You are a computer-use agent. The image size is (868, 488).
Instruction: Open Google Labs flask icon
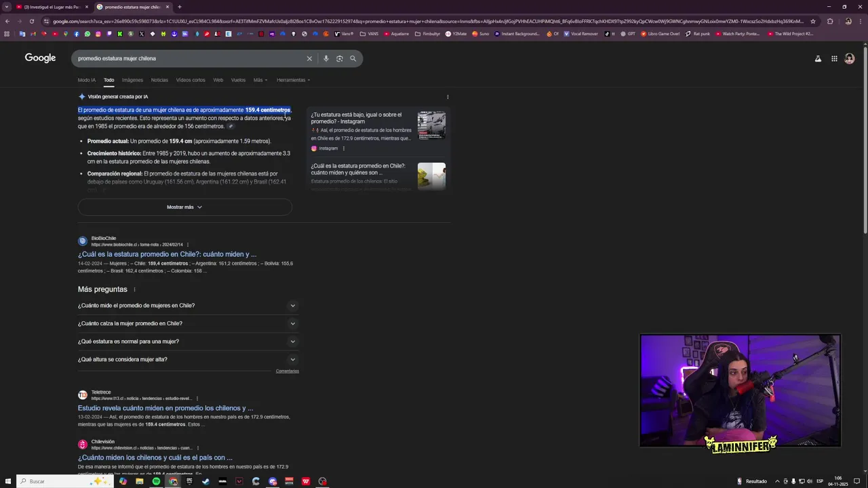coord(818,59)
